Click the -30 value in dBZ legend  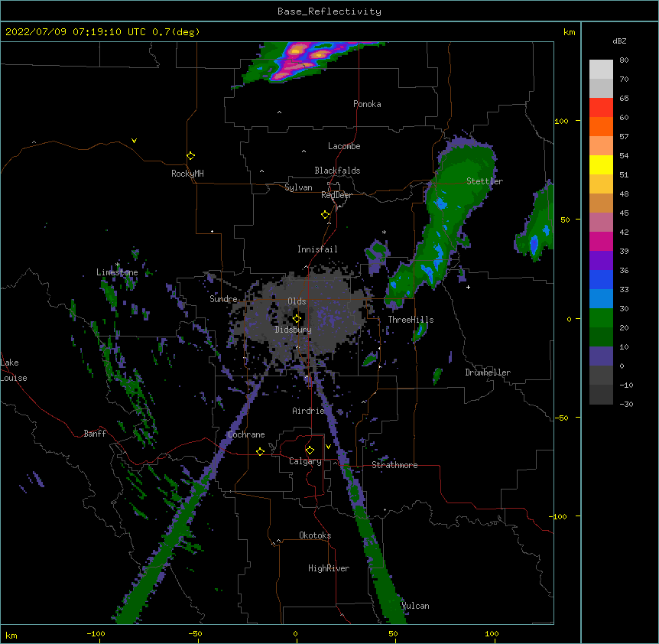(626, 404)
